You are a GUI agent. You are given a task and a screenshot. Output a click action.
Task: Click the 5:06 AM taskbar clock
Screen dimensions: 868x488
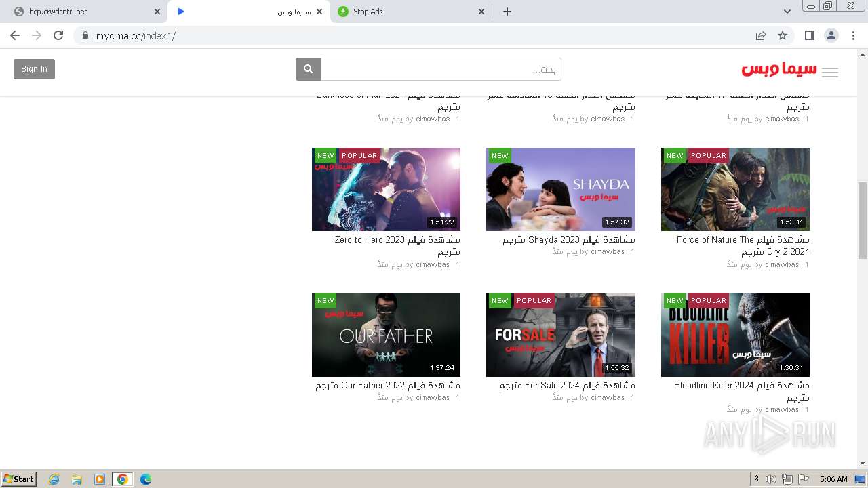point(833,479)
